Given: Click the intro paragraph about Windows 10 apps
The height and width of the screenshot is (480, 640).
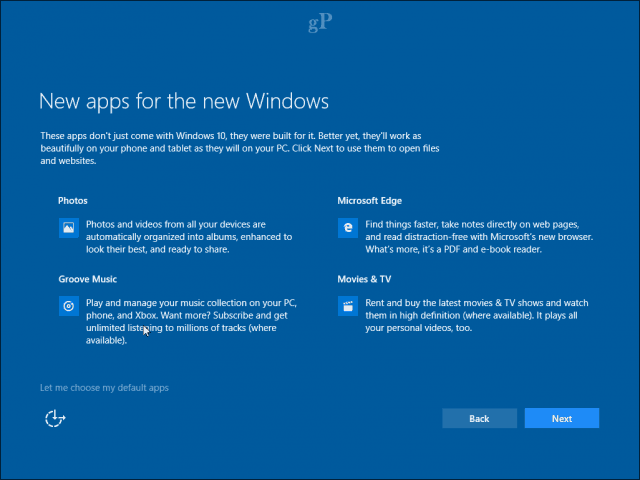Looking at the screenshot, I should pyautogui.click(x=240, y=148).
